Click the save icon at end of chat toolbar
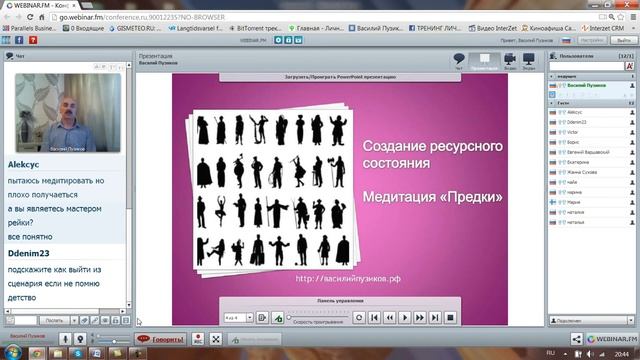The image size is (640, 360). pyautogui.click(x=126, y=320)
